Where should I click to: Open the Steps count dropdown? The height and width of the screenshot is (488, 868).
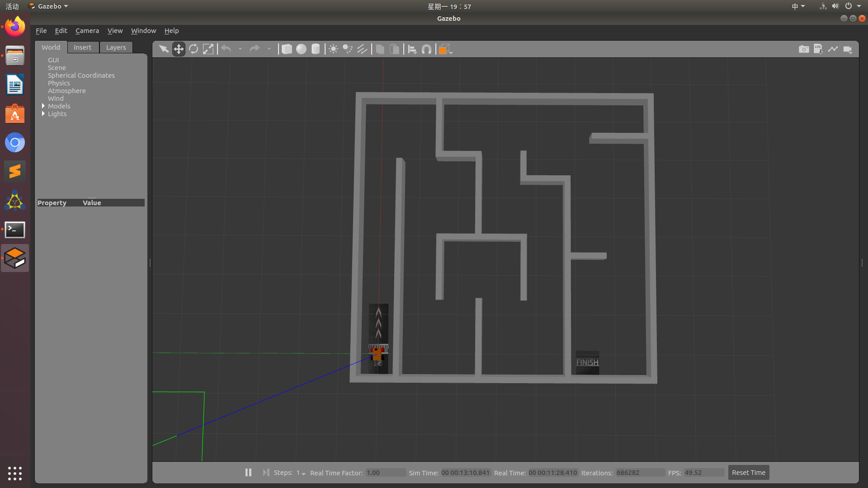click(x=301, y=473)
